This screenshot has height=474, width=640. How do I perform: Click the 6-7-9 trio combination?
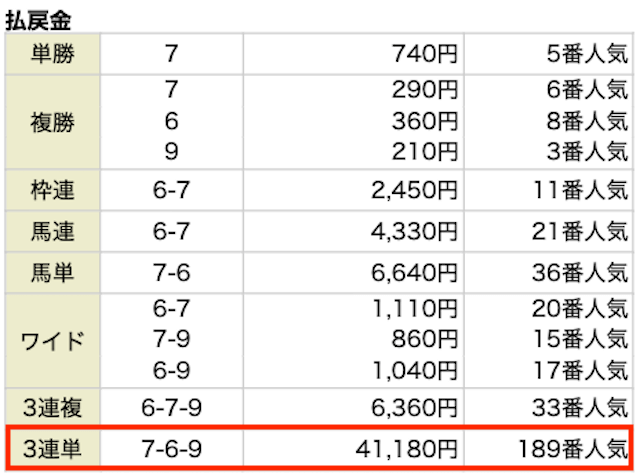coord(171,407)
